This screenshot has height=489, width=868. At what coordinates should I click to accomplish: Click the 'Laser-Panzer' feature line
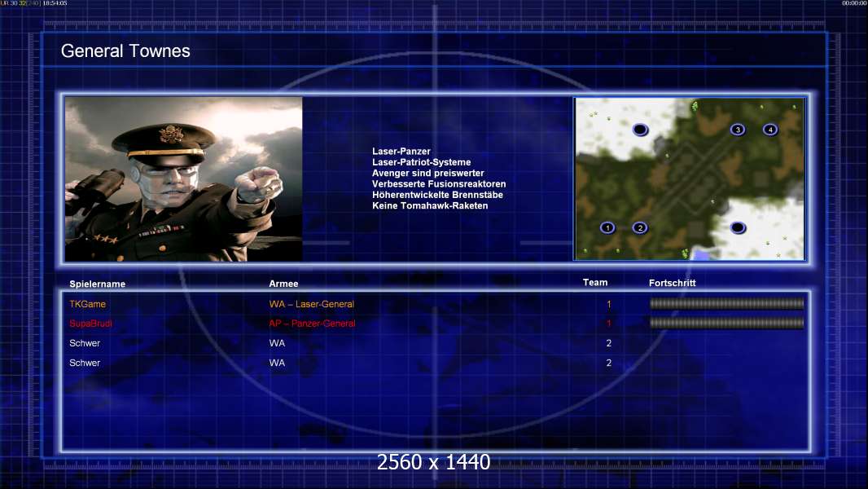(401, 152)
